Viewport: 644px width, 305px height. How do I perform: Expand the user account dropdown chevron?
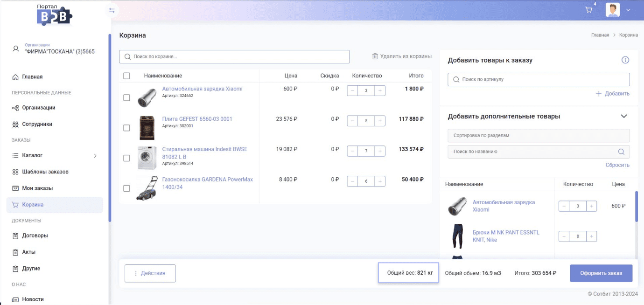click(x=629, y=10)
